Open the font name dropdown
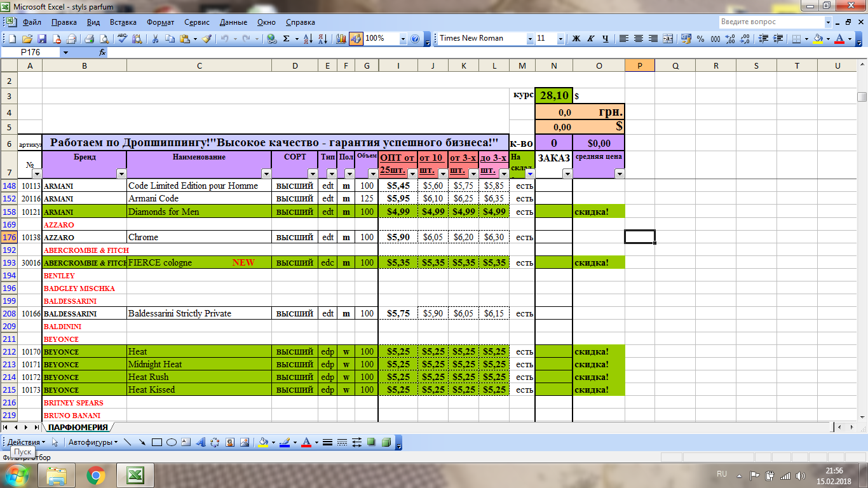The height and width of the screenshot is (488, 868). click(530, 39)
